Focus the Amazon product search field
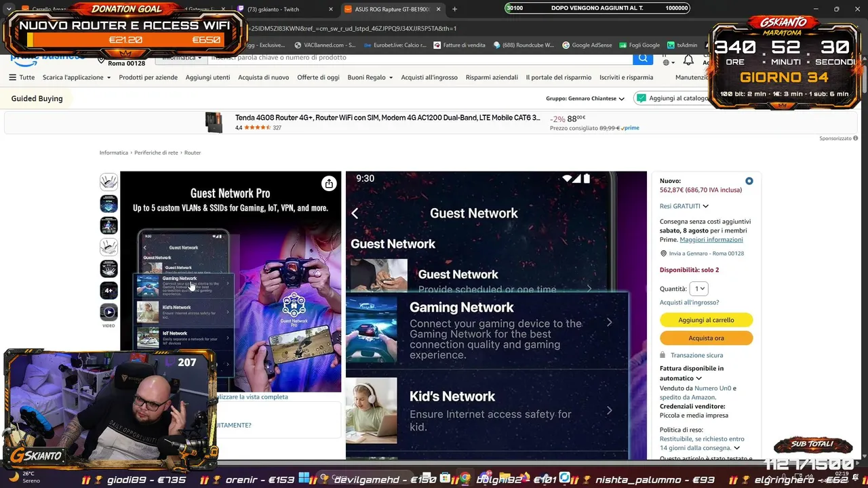Viewport: 868px width, 488px height. pyautogui.click(x=420, y=58)
